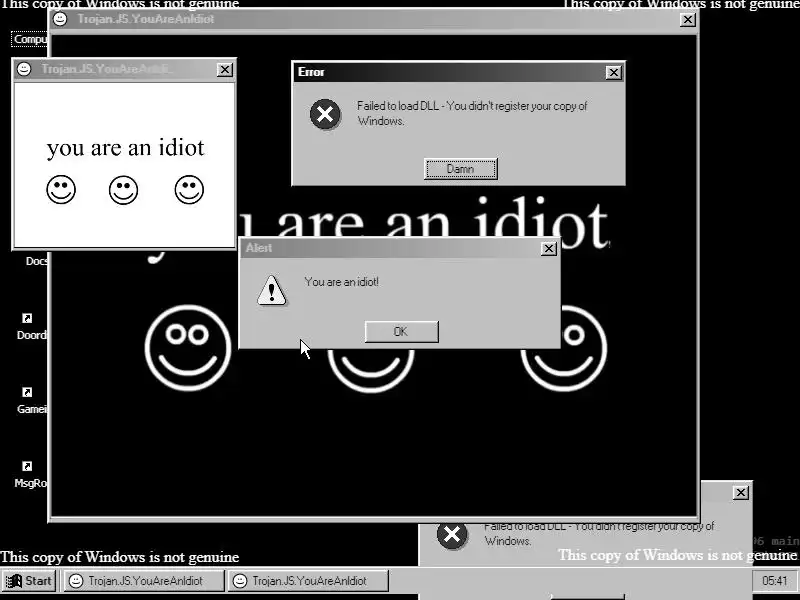Click the right smiley face in small white window
Image resolution: width=800 pixels, height=600 pixels.
coord(189,190)
